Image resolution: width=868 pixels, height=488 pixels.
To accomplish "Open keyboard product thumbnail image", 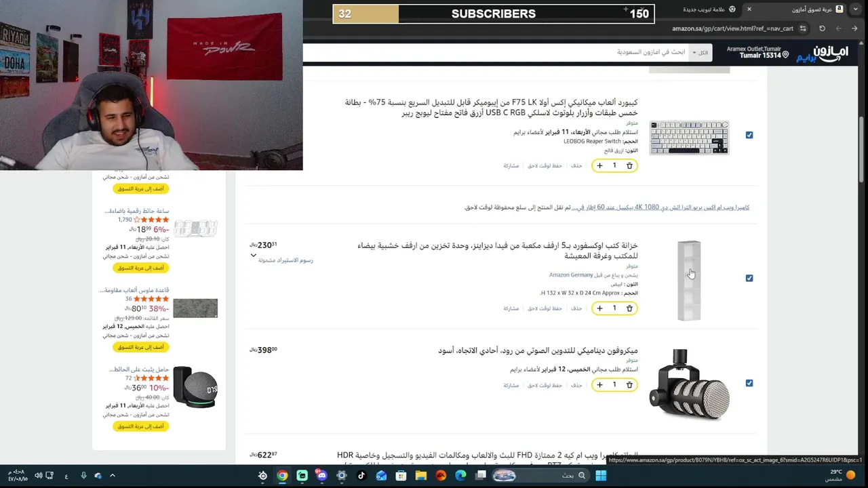I will [x=689, y=138].
